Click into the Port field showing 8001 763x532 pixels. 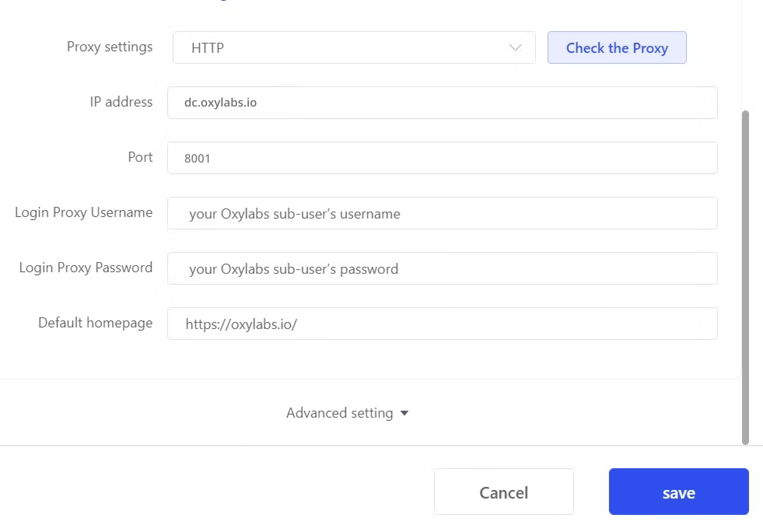[x=442, y=158]
